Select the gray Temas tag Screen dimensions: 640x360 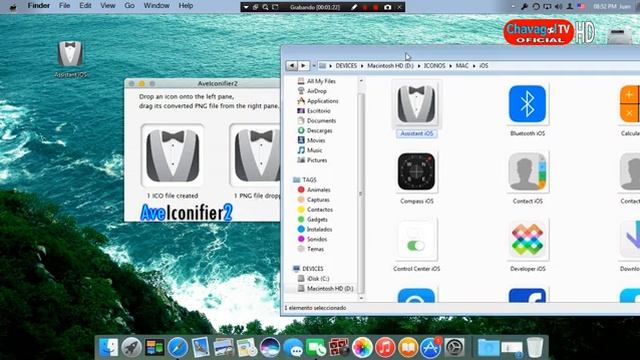tap(311, 249)
